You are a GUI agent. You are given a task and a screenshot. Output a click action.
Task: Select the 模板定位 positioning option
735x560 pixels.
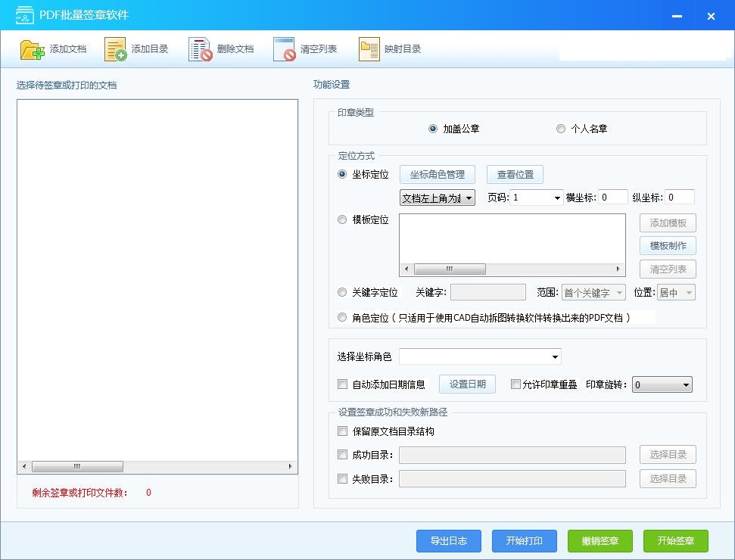[x=342, y=219]
